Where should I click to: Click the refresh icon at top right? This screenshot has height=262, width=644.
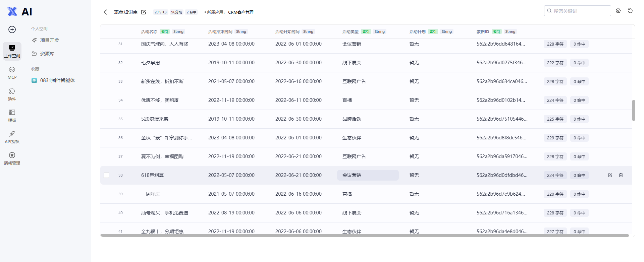630,11
